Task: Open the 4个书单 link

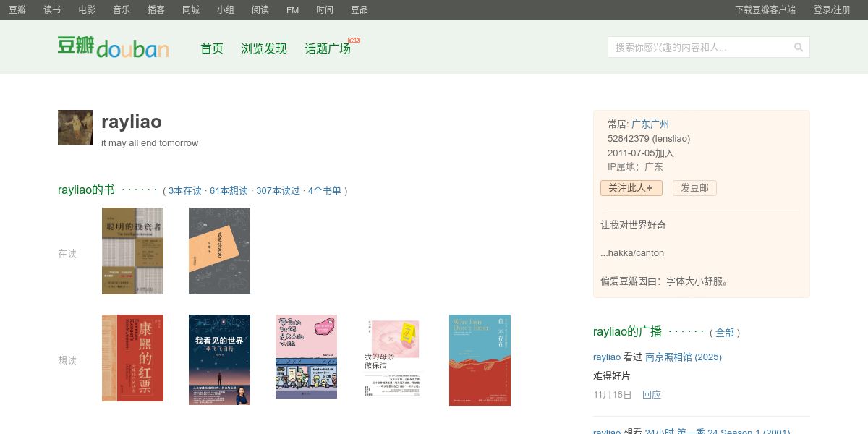Action: click(x=325, y=191)
